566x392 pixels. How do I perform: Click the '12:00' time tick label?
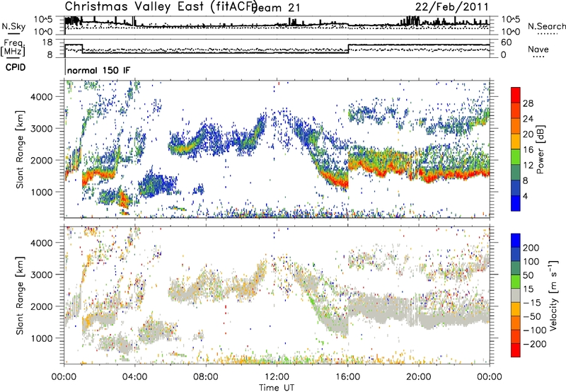277,377
